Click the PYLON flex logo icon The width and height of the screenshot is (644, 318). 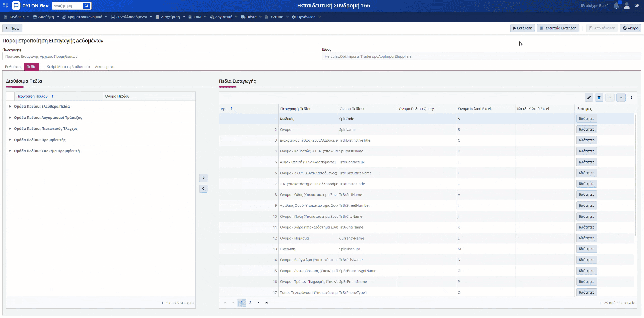[x=16, y=5]
